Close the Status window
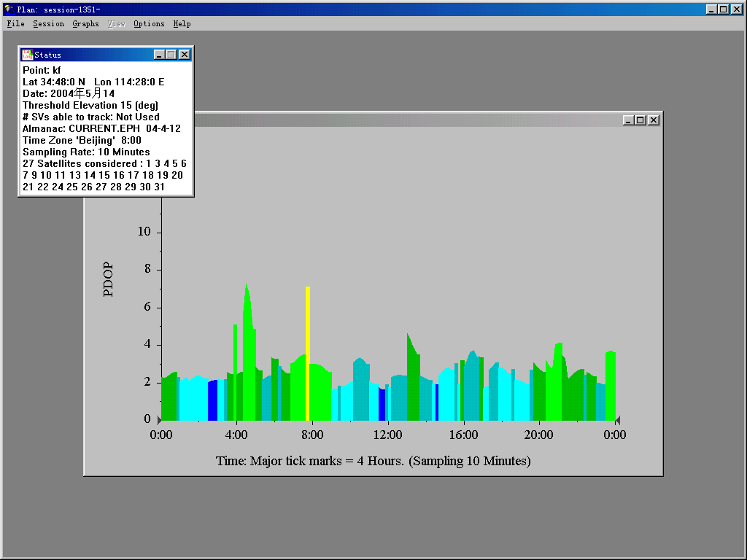This screenshot has width=747, height=560. (185, 55)
